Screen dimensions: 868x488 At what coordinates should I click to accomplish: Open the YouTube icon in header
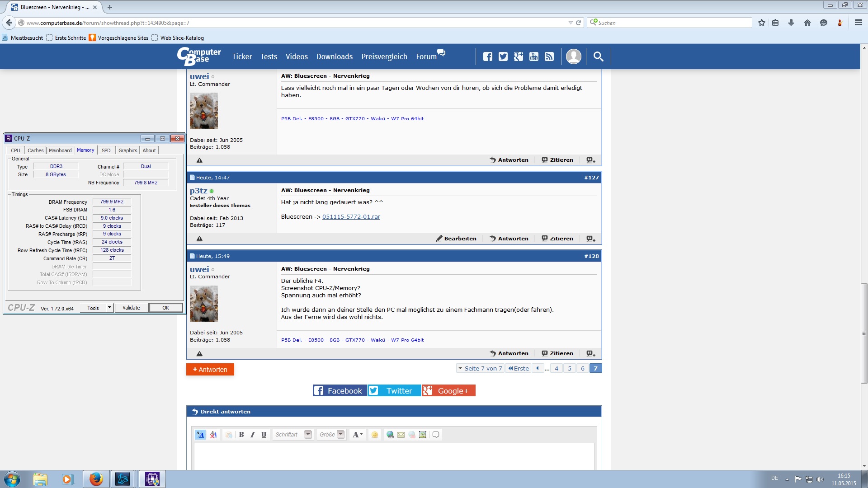pos(534,56)
